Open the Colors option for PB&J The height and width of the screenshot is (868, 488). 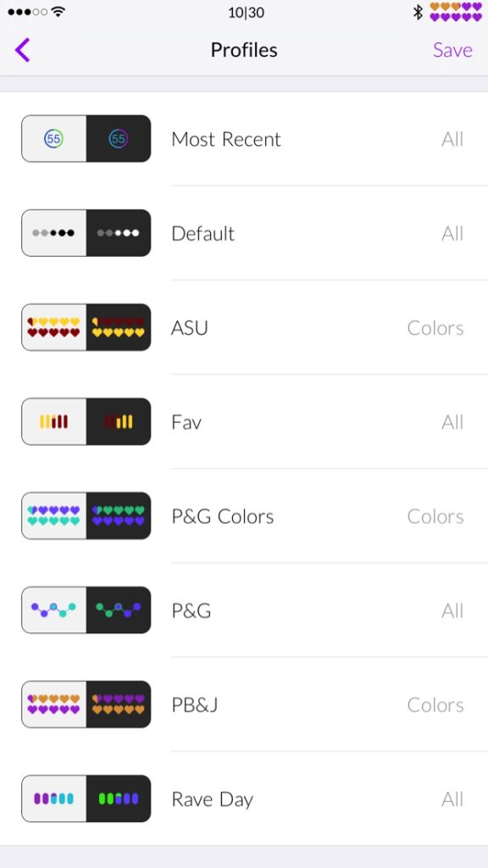click(435, 704)
